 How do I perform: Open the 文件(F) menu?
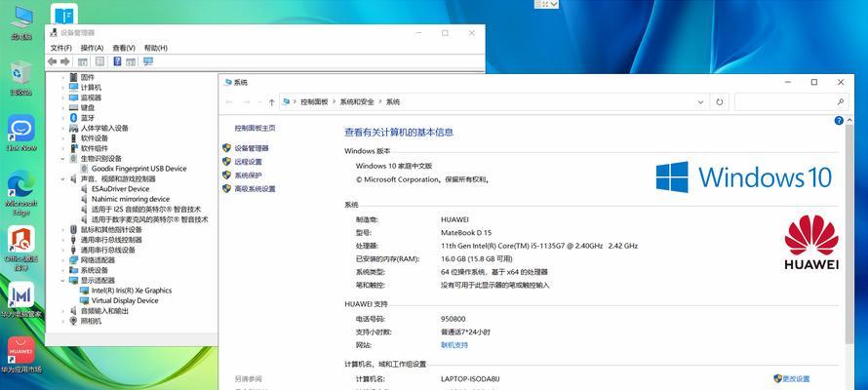click(x=60, y=48)
